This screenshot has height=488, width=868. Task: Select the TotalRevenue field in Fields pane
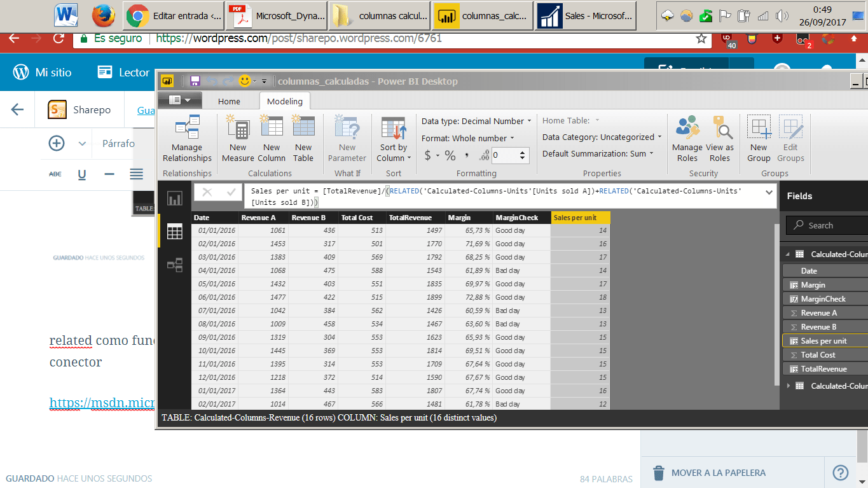825,369
